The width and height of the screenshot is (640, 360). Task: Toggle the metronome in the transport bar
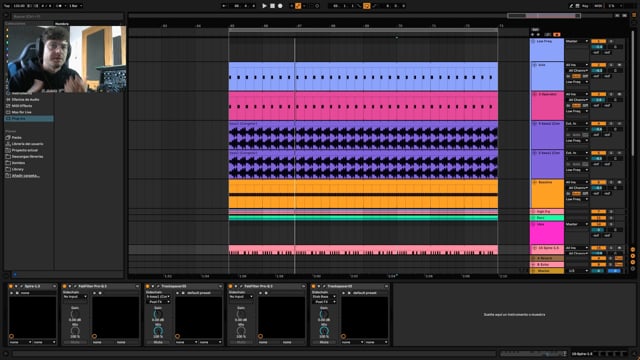[x=59, y=6]
